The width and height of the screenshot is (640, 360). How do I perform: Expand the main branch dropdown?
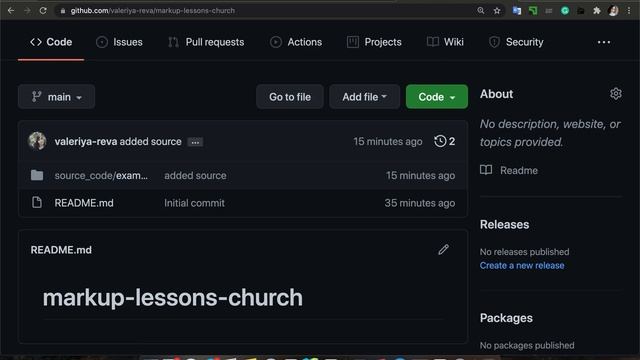coord(56,97)
